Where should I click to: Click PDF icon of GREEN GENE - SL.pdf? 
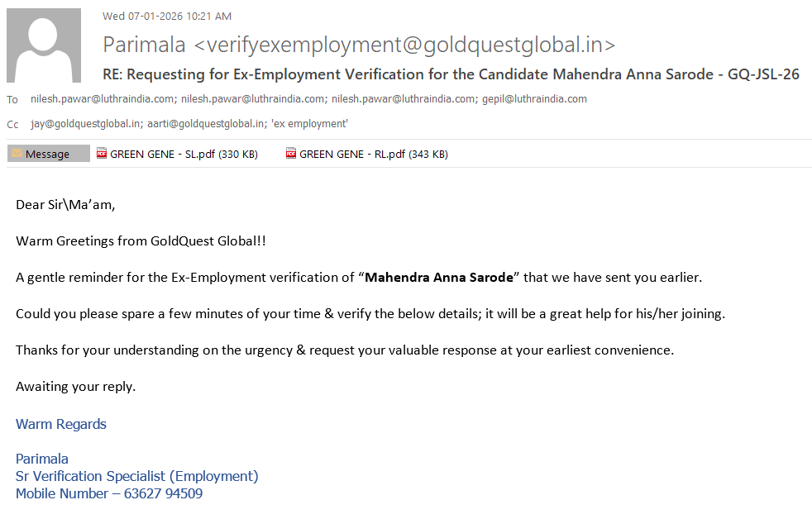click(x=102, y=153)
